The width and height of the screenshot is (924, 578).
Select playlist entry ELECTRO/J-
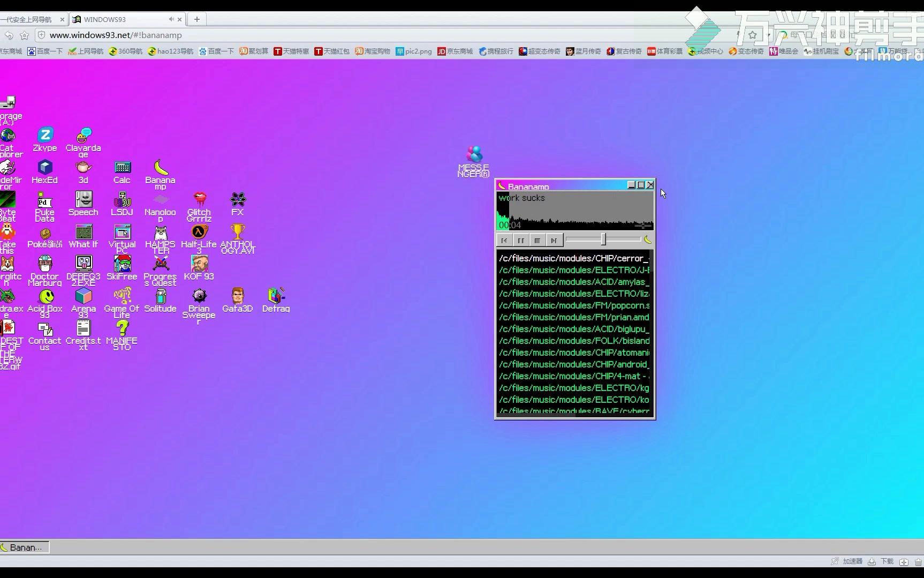coord(574,270)
